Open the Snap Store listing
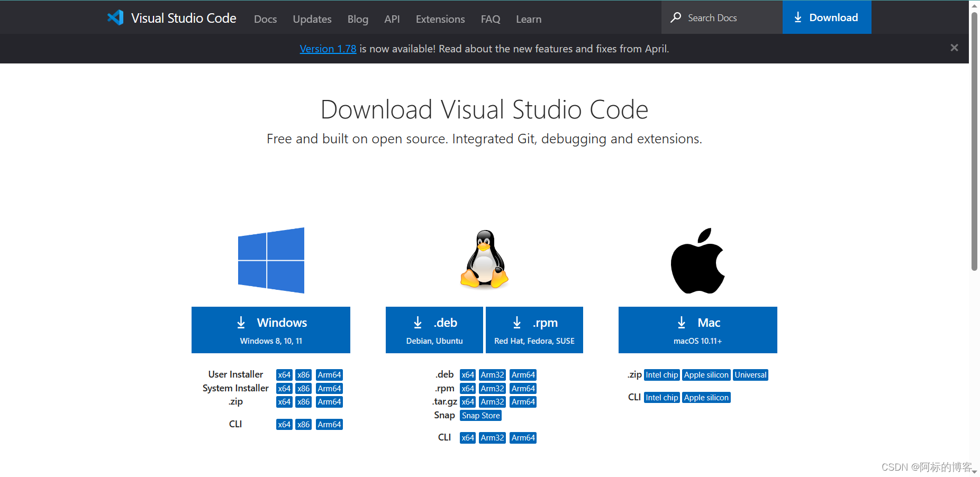The height and width of the screenshot is (477, 980). point(480,415)
